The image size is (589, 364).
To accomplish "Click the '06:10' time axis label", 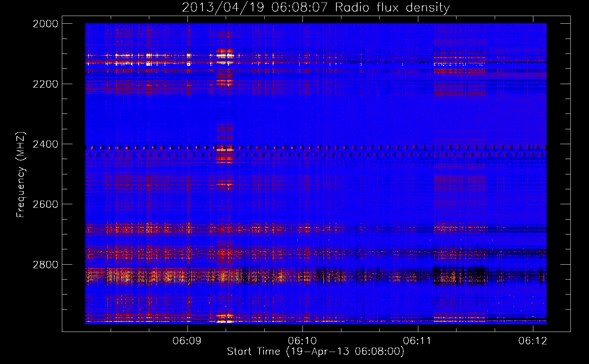I will [302, 341].
